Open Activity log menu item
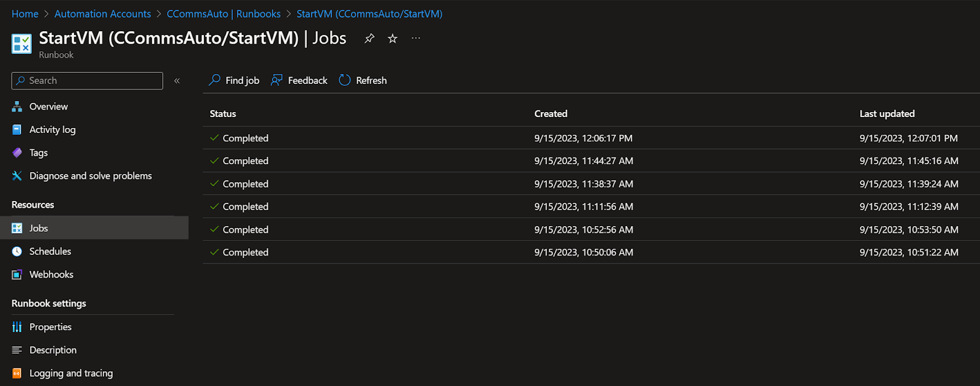This screenshot has height=386, width=980. click(53, 130)
